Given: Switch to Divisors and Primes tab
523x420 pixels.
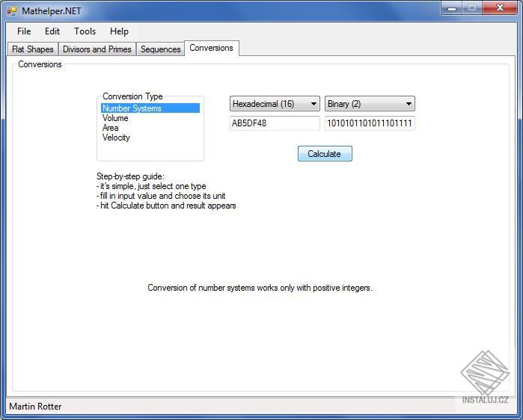Looking at the screenshot, I should [97, 49].
